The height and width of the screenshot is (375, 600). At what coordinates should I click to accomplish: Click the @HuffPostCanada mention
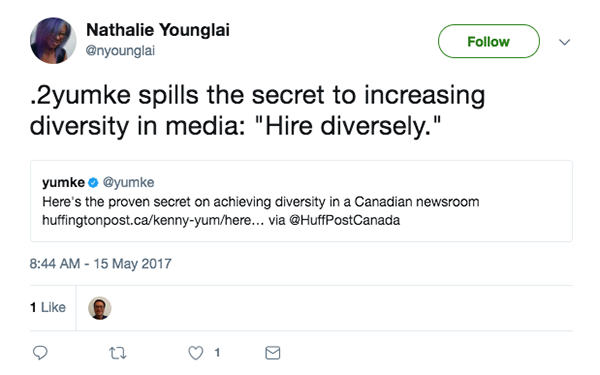click(344, 220)
